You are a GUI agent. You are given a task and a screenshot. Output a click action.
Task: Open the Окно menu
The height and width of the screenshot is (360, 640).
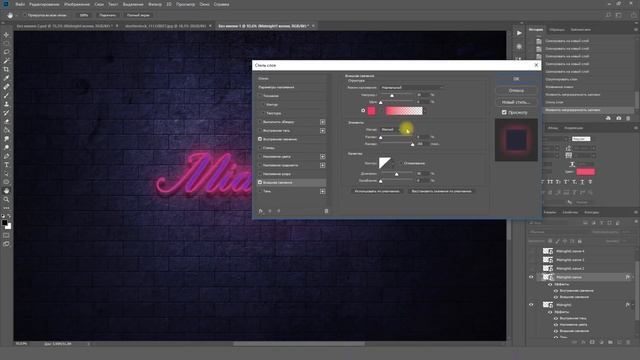(204, 4)
